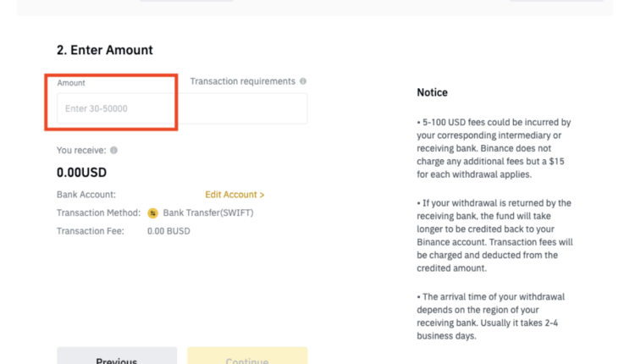Click the 2. Enter Amount heading
635x364 pixels.
coord(105,50)
